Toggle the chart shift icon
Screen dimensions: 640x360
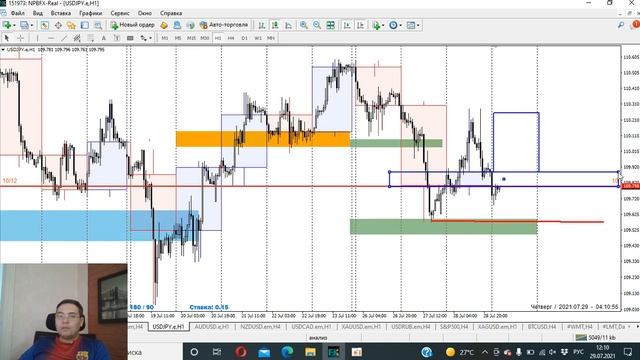[x=360, y=25]
